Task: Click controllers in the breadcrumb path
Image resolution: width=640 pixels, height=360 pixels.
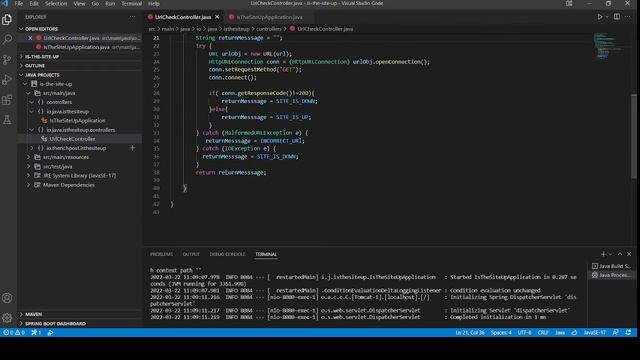Action: 269,29
